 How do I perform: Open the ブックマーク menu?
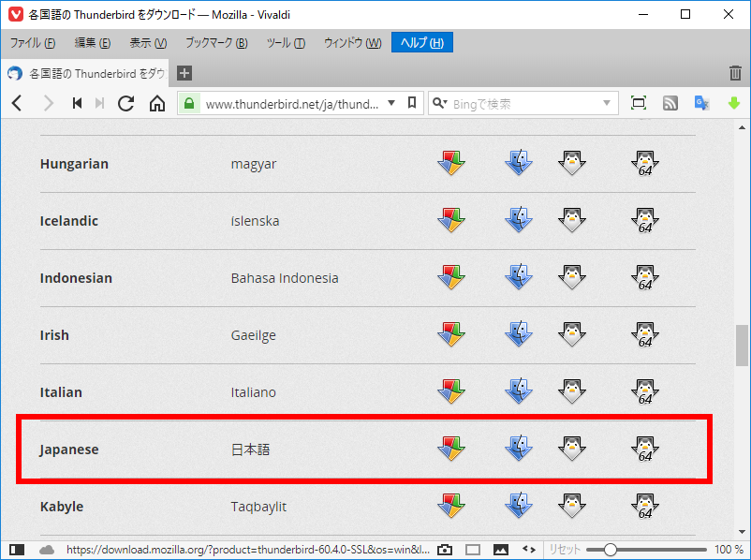216,43
